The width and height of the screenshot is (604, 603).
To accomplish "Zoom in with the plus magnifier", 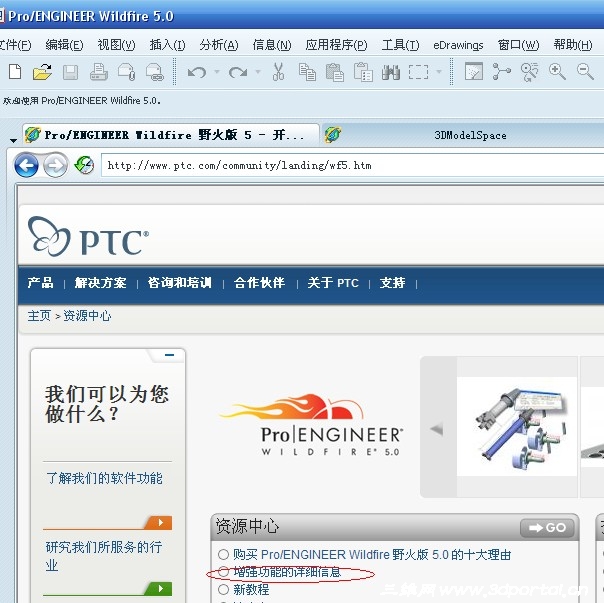I will click(557, 72).
